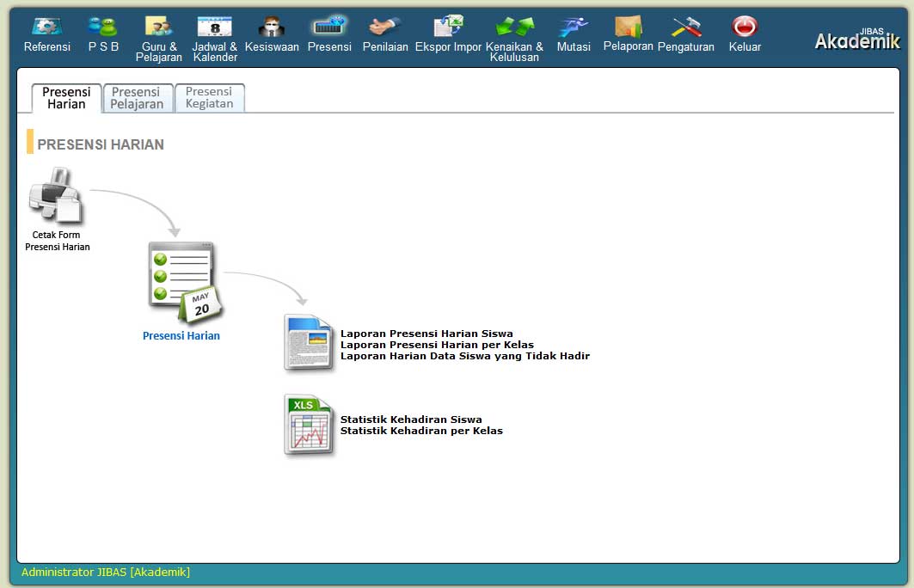Click the PRESENSI HARIAN heading
Screen dimensions: 914x588
[101, 144]
